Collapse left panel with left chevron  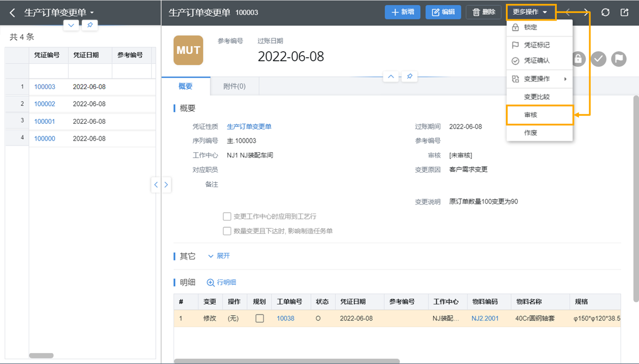coord(156,185)
